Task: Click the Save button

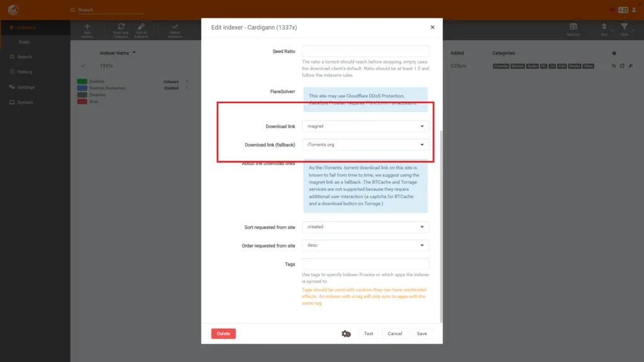Action: point(421,334)
